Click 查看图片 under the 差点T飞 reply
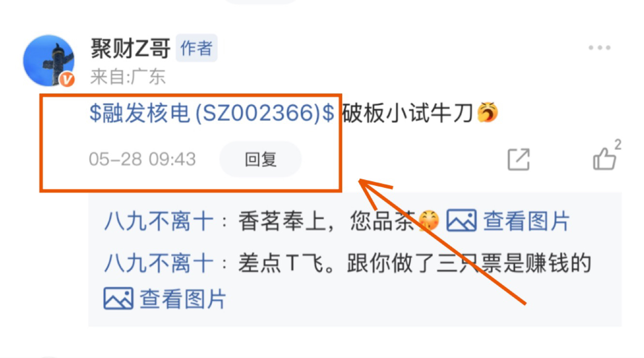The height and width of the screenshot is (358, 644). coord(183,299)
